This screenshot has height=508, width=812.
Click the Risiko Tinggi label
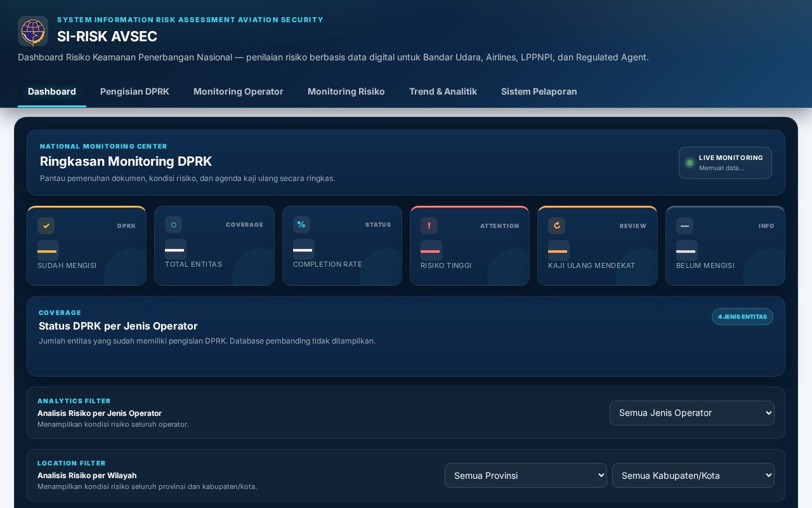(x=446, y=265)
